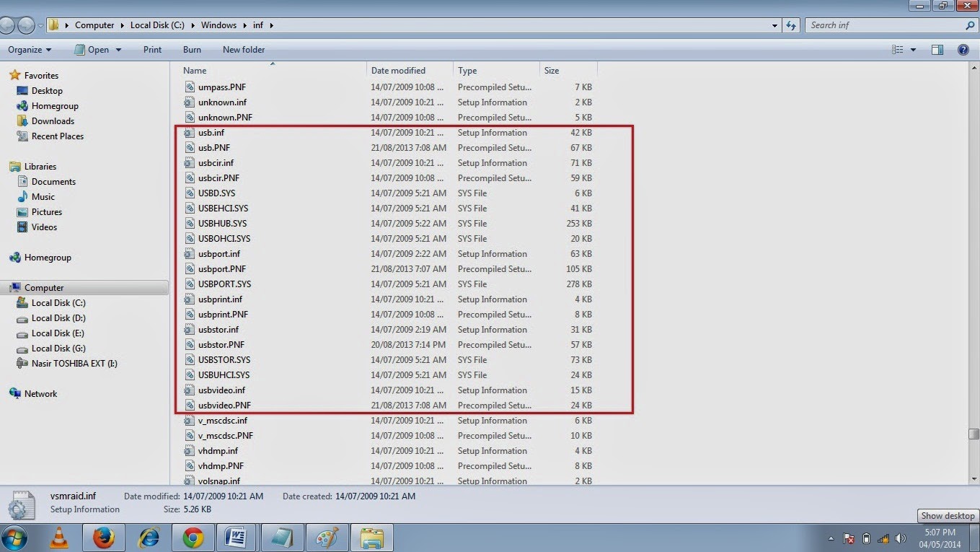This screenshot has width=980, height=552.
Task: Select the USBSTOR.SYS file row
Action: 388,360
